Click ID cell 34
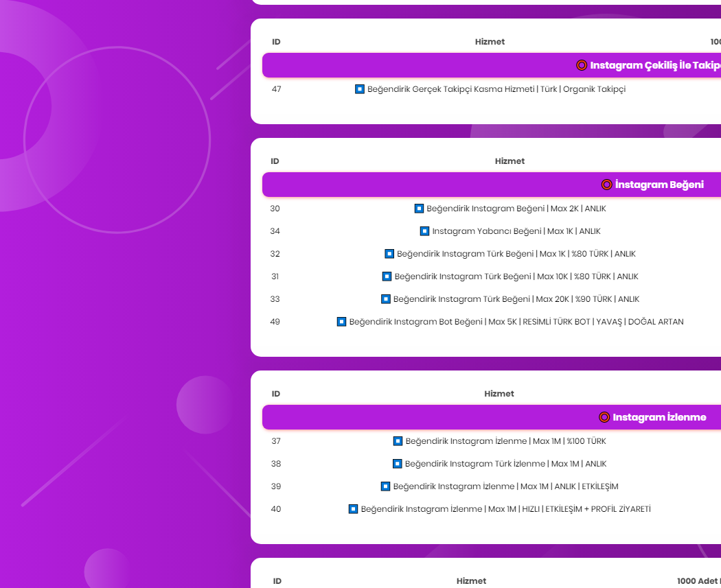The width and height of the screenshot is (721, 588). point(275,231)
